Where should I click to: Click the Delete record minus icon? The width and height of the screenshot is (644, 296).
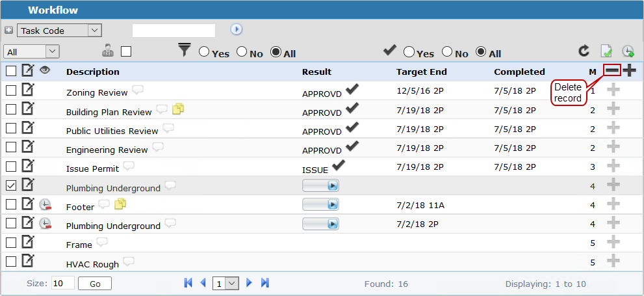pyautogui.click(x=612, y=71)
